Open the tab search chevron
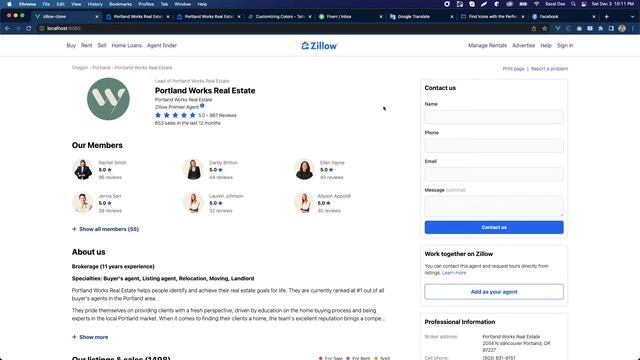 tap(633, 17)
